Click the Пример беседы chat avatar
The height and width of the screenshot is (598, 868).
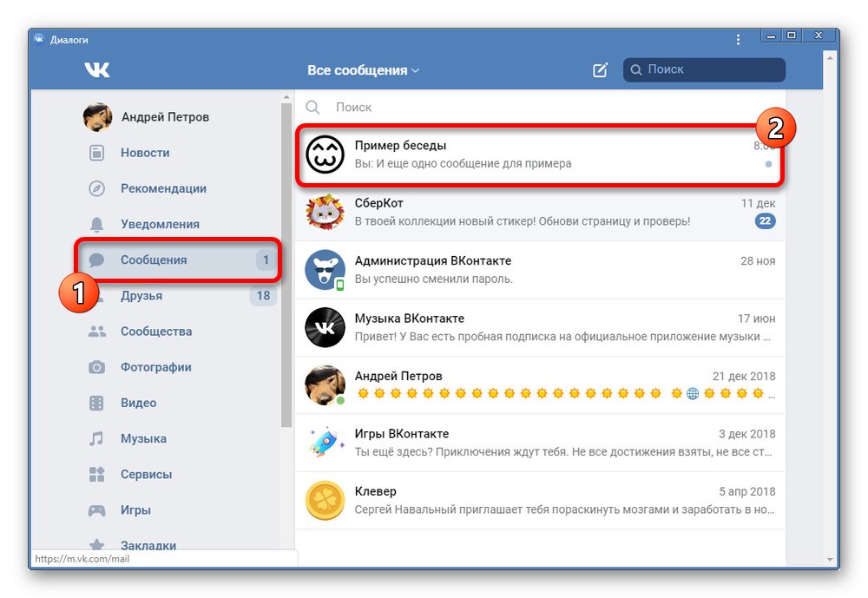click(325, 154)
